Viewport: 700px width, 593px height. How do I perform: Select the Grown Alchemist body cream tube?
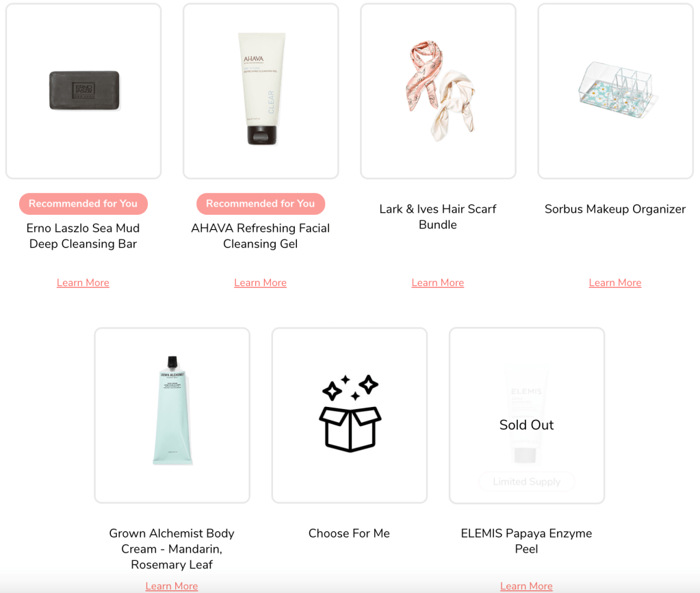tap(172, 410)
